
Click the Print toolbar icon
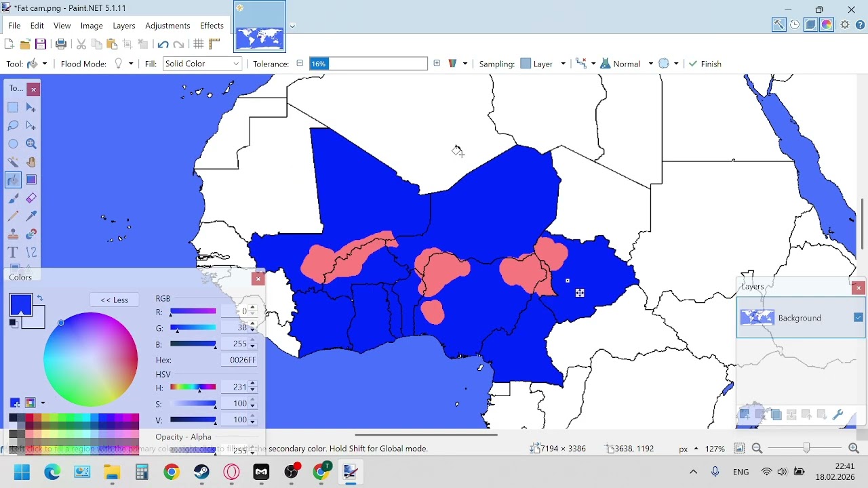61,44
